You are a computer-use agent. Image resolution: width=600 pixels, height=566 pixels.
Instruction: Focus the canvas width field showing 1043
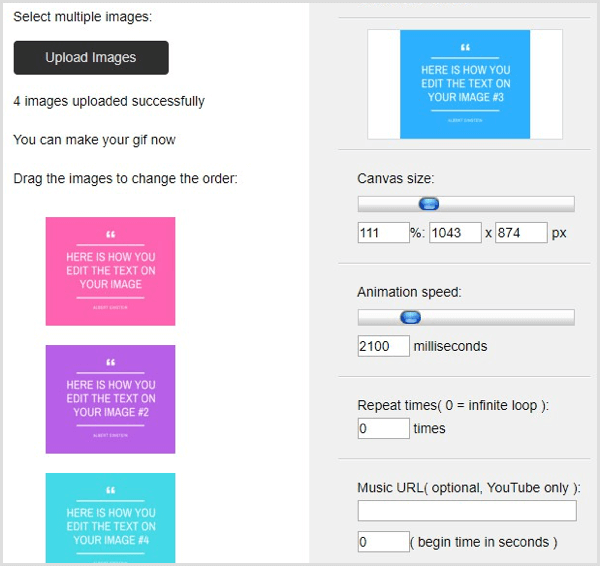point(455,233)
